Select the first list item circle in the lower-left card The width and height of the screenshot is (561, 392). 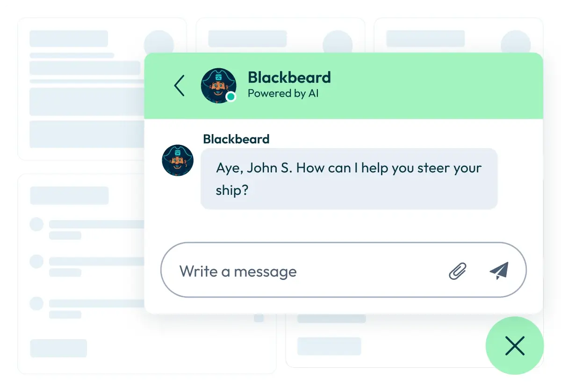pyautogui.click(x=36, y=224)
